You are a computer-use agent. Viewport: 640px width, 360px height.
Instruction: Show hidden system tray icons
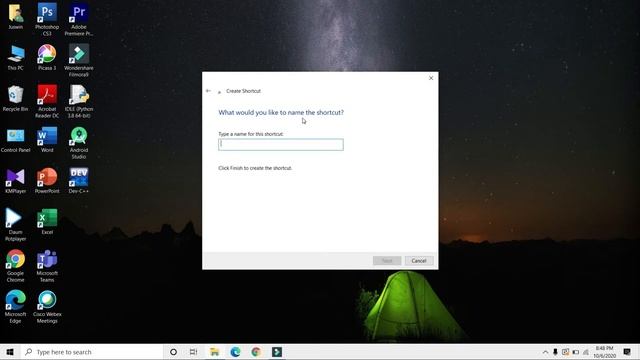tap(545, 352)
